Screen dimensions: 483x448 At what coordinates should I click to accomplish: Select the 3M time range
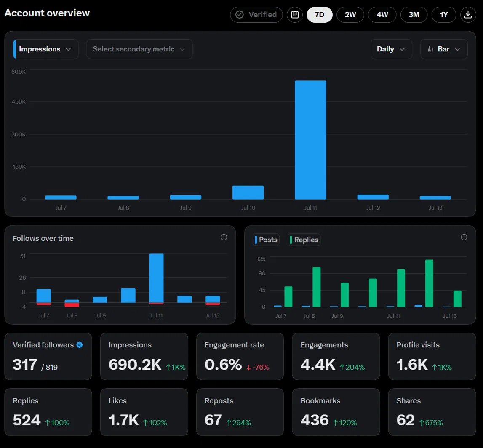pyautogui.click(x=414, y=14)
